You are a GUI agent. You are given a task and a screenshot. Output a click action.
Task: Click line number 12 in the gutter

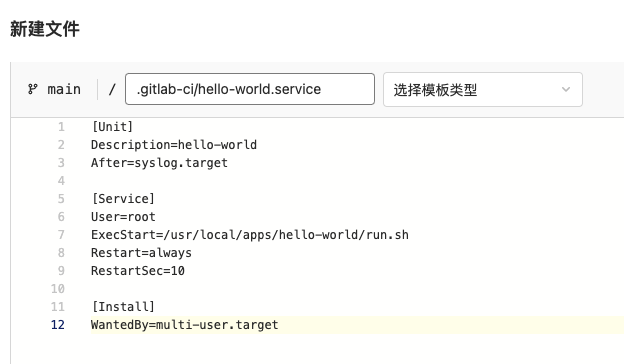tap(58, 325)
